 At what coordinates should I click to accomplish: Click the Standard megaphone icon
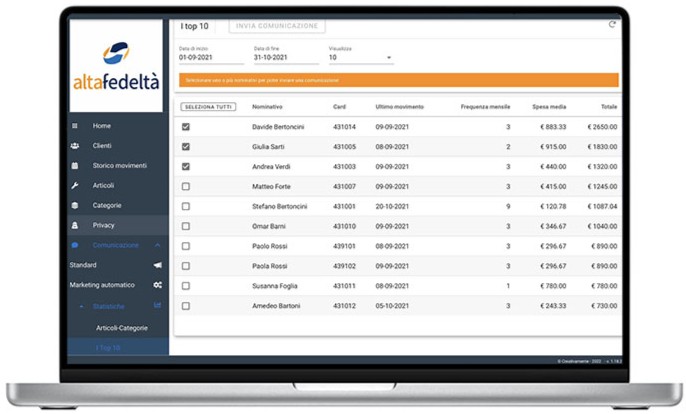(x=158, y=265)
